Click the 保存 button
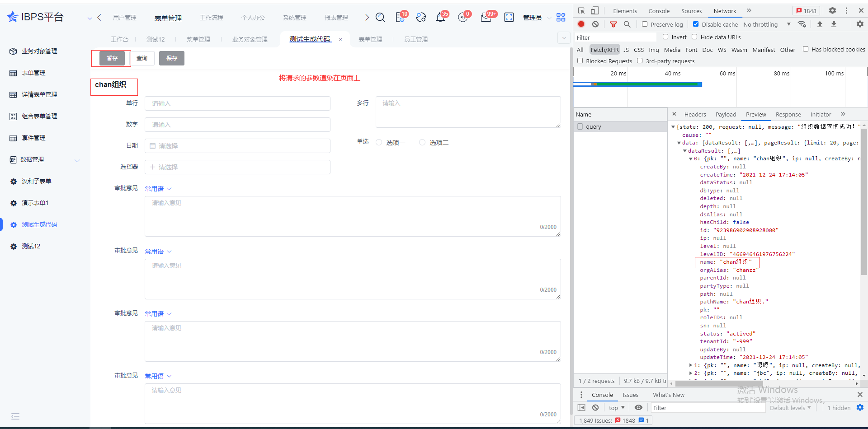Image resolution: width=868 pixels, height=429 pixels. tap(171, 58)
